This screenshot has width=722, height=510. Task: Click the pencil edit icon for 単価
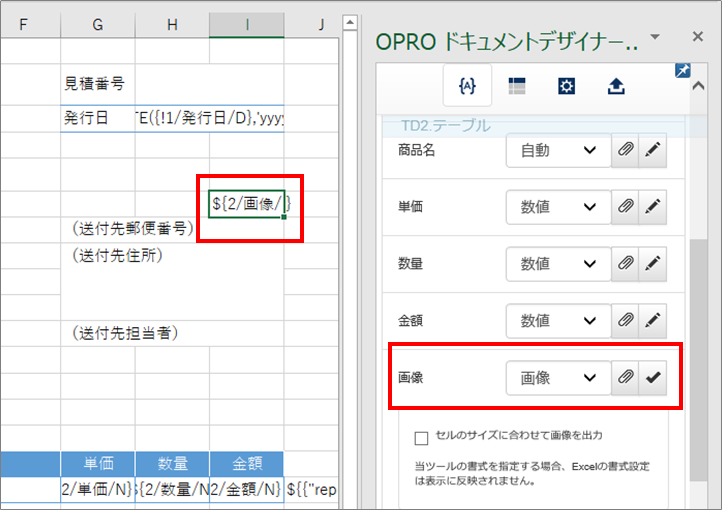pos(652,207)
